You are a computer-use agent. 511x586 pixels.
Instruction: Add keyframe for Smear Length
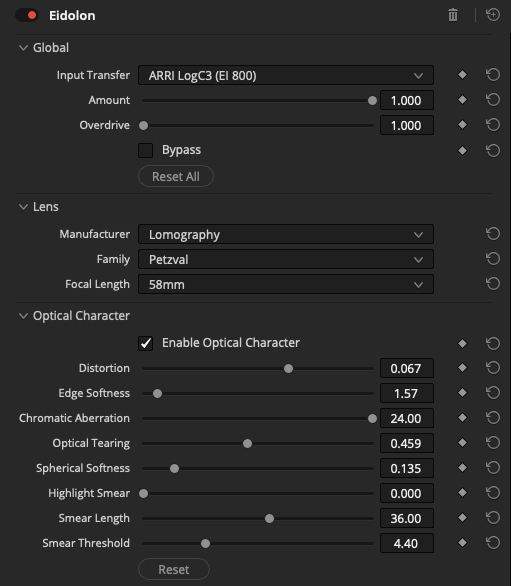[462, 518]
